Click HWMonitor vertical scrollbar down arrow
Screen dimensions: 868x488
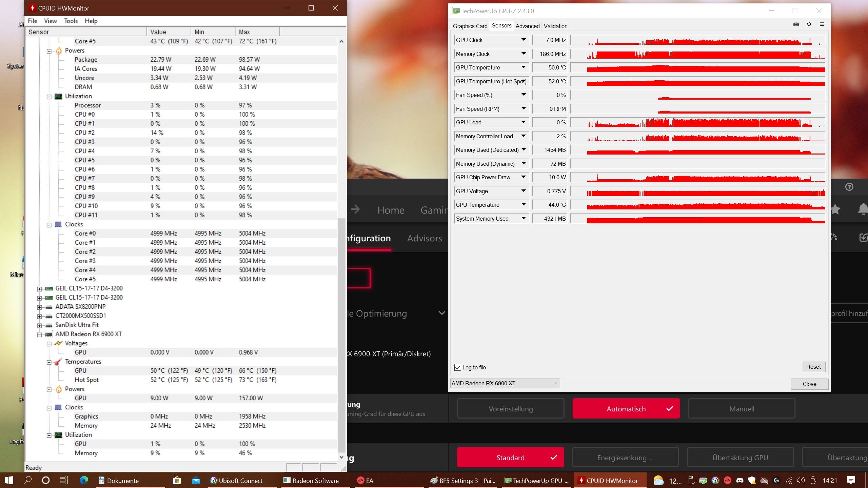(x=341, y=457)
